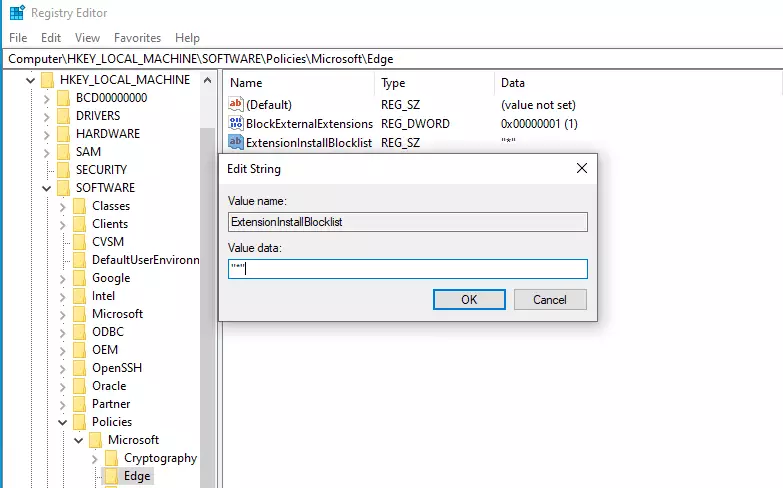The width and height of the screenshot is (783, 488).
Task: Collapse the Policies key
Action: coord(62,423)
